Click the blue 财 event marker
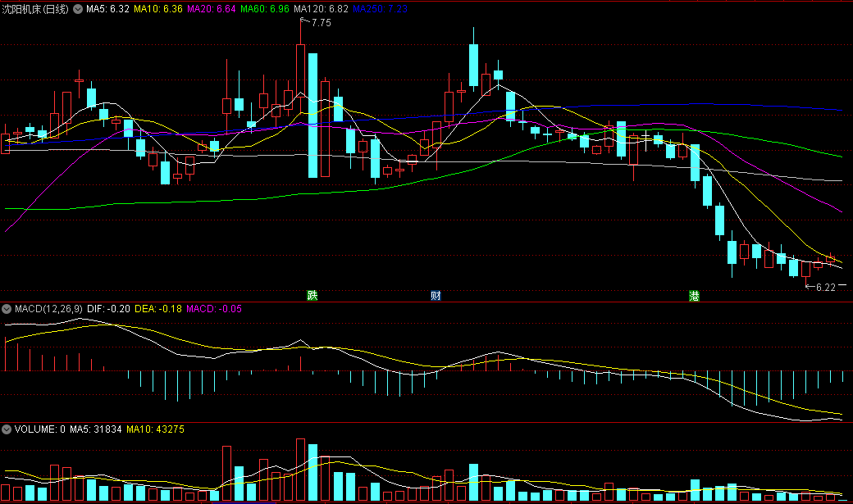This screenshot has height=504, width=853. (x=436, y=296)
